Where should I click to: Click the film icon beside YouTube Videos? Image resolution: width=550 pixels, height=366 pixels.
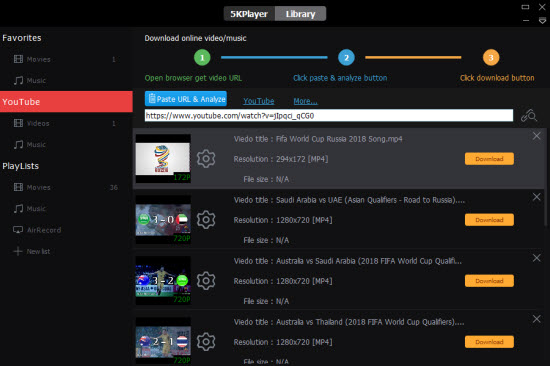(x=18, y=123)
